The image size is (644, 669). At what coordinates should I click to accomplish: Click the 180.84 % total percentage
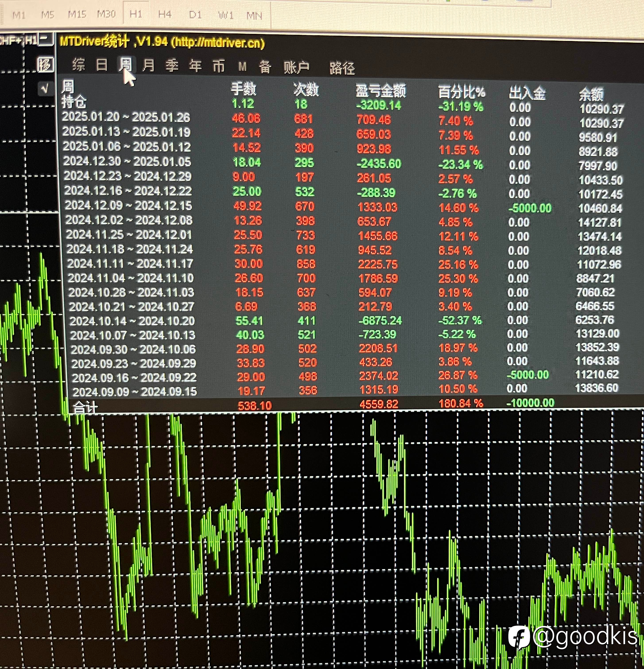(x=461, y=403)
